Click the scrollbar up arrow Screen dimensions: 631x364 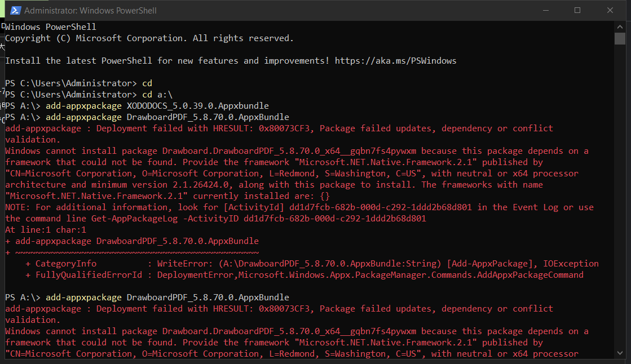click(x=620, y=26)
